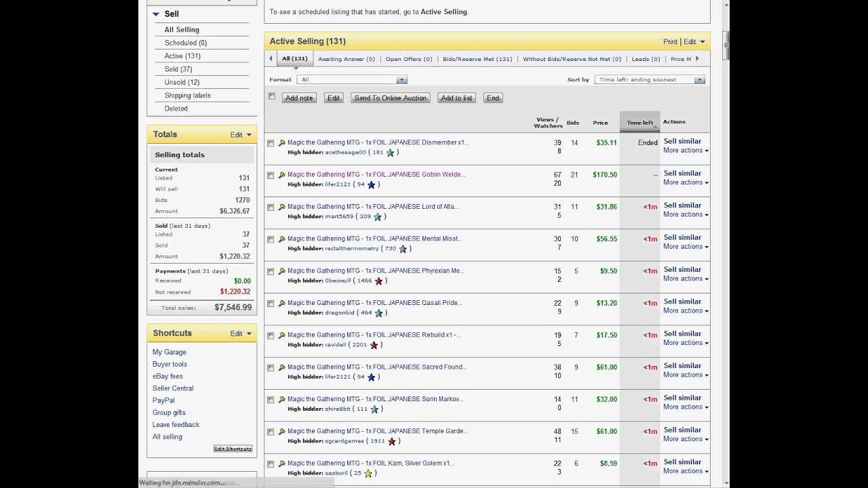The width and height of the screenshot is (868, 488).
Task: Click the star icon next to rectalthermometry
Action: pyautogui.click(x=403, y=249)
